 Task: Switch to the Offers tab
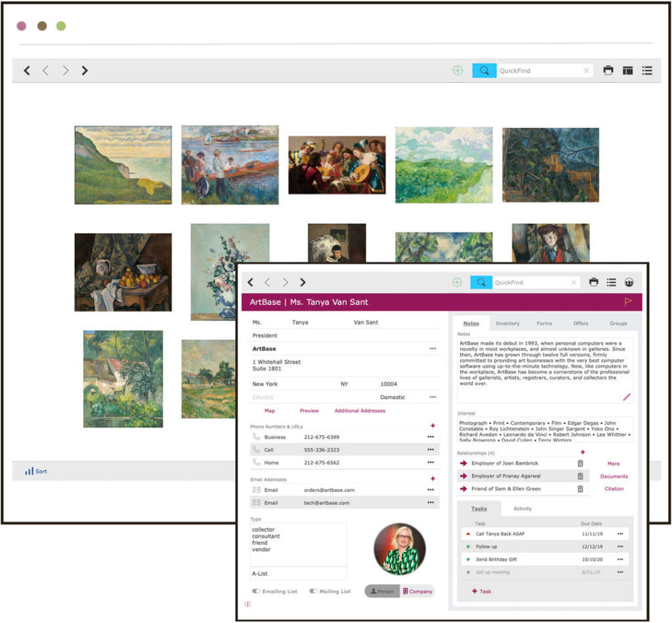[x=581, y=323]
